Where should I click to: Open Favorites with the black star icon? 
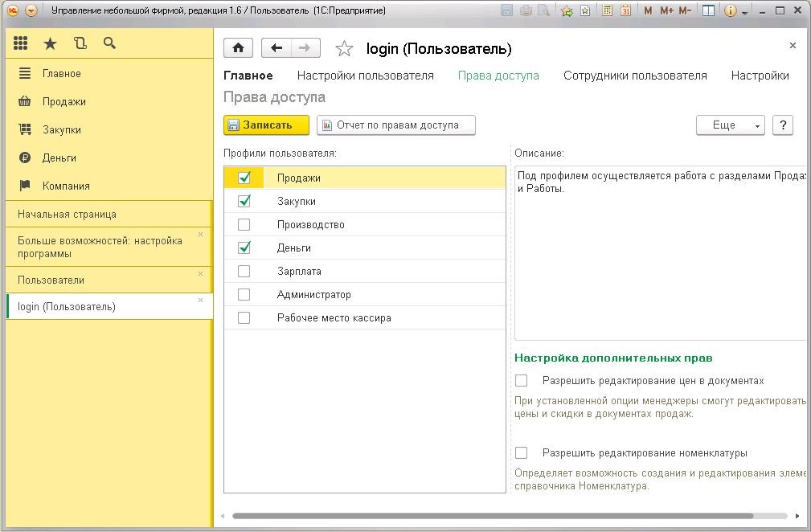(x=50, y=43)
